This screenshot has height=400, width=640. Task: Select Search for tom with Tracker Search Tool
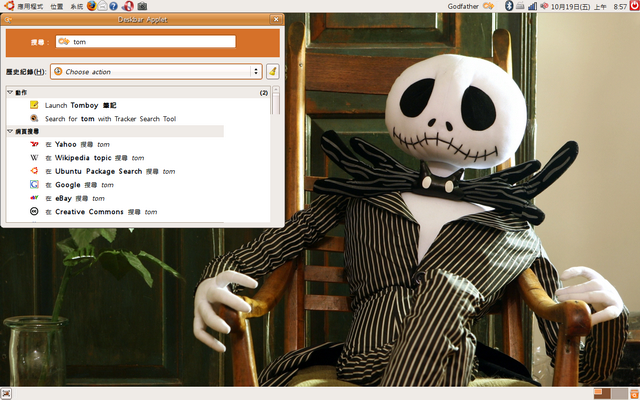pos(110,119)
